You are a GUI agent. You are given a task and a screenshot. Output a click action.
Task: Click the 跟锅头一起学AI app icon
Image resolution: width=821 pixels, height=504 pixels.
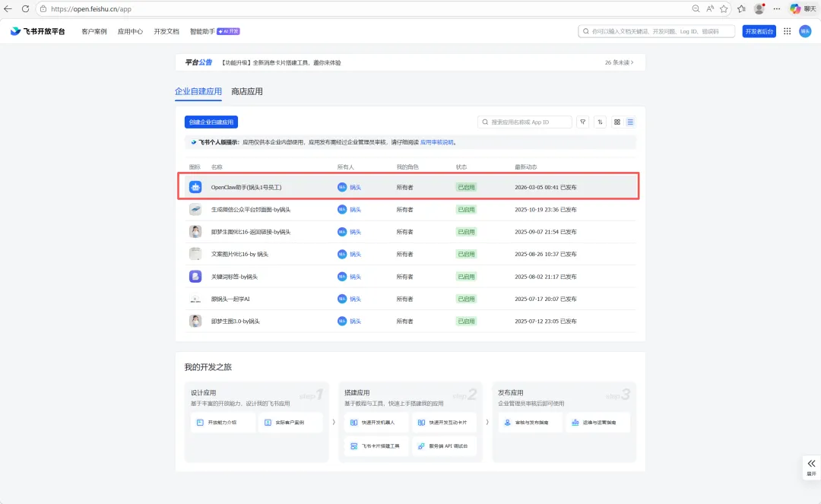click(x=195, y=299)
